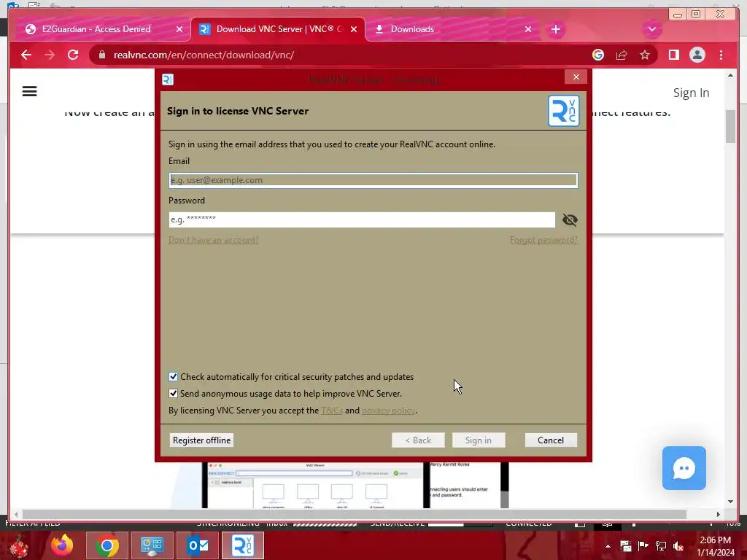
Task: Click the RealVNC taskbar icon
Action: (x=243, y=545)
